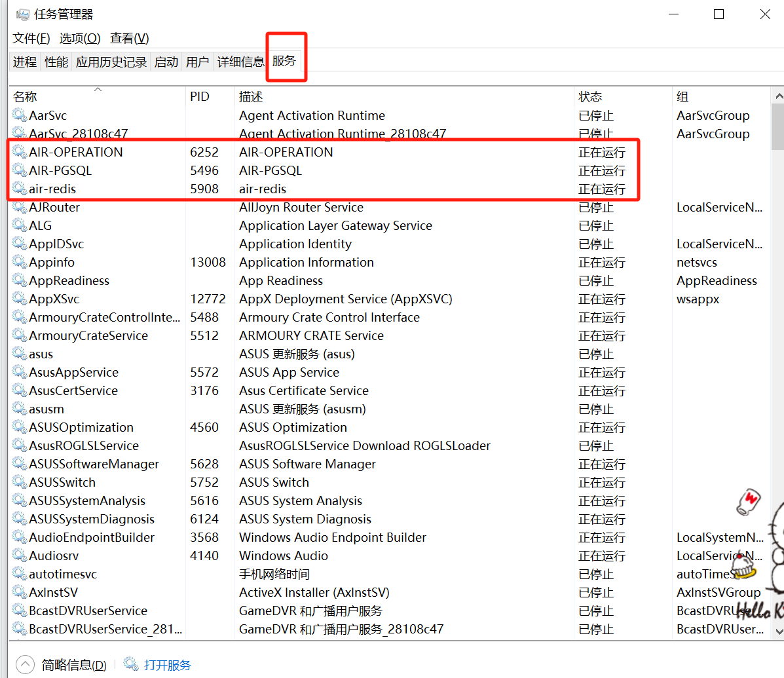
Task: Click the gear icon of Audiosrv service
Action: click(x=20, y=555)
